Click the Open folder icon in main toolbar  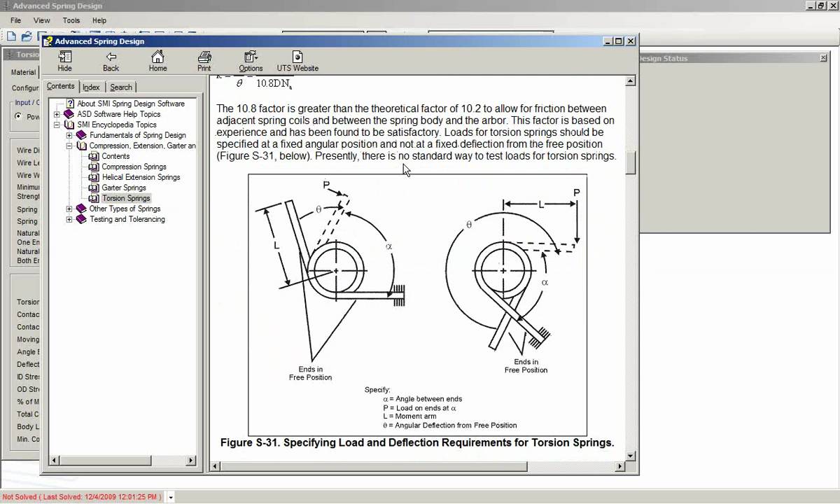coord(27,36)
